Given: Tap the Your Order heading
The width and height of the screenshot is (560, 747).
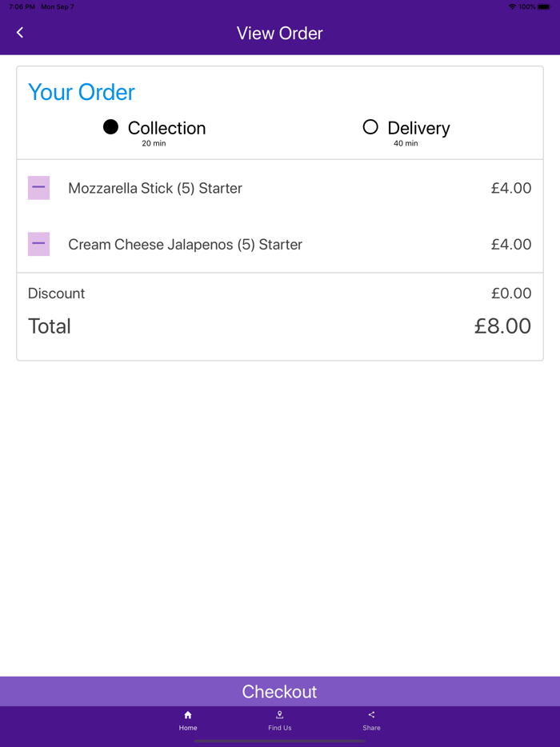Looking at the screenshot, I should (x=82, y=93).
